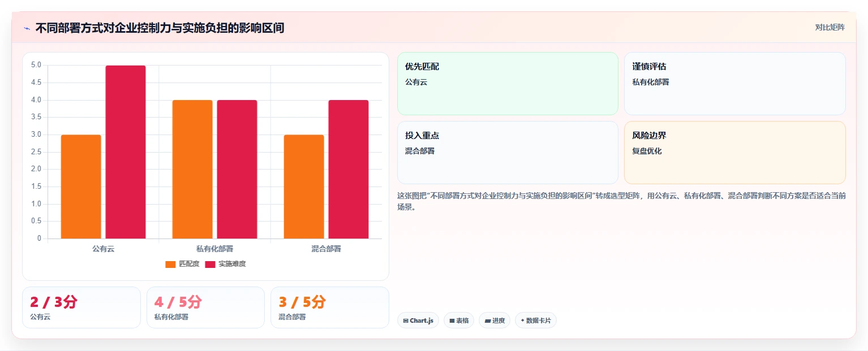Screen dimensions: 868x351
Task: Toggle the 匹配度 legend item
Action: click(182, 264)
